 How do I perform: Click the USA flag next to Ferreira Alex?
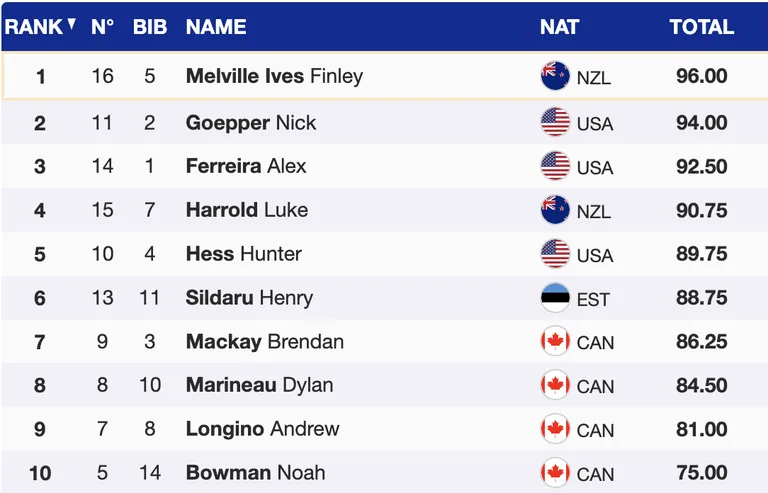(x=555, y=166)
